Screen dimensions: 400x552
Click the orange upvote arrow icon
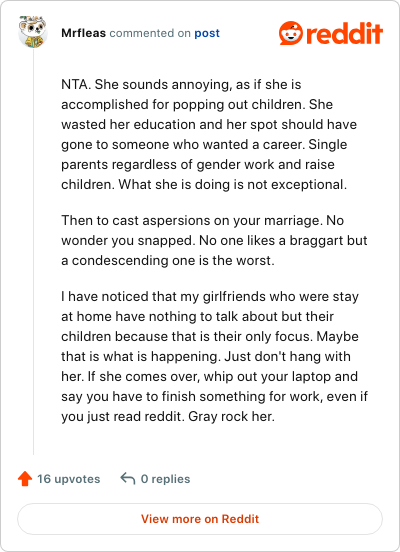click(25, 479)
